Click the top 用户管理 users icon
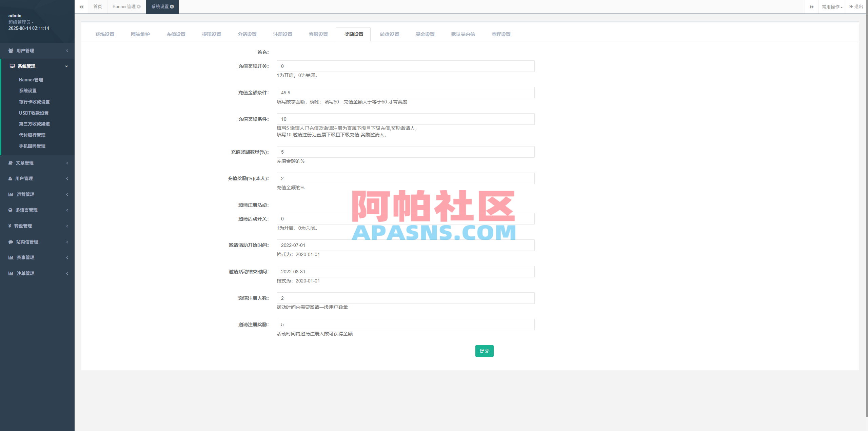 (x=10, y=51)
